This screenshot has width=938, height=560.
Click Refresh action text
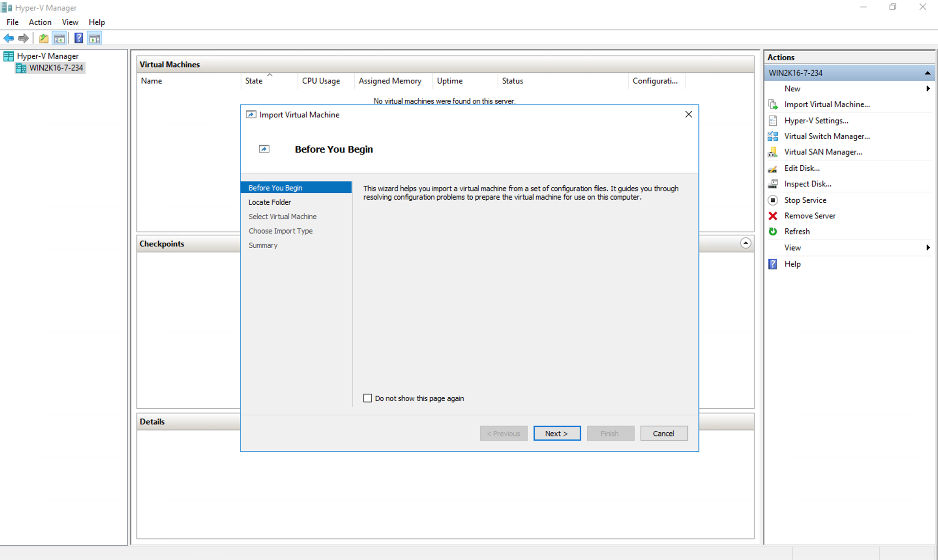tap(797, 231)
